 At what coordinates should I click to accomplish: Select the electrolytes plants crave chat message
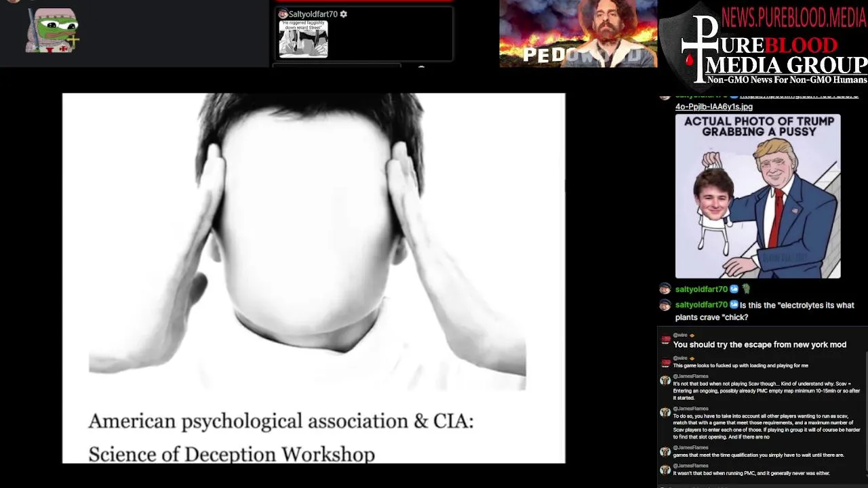[764, 311]
